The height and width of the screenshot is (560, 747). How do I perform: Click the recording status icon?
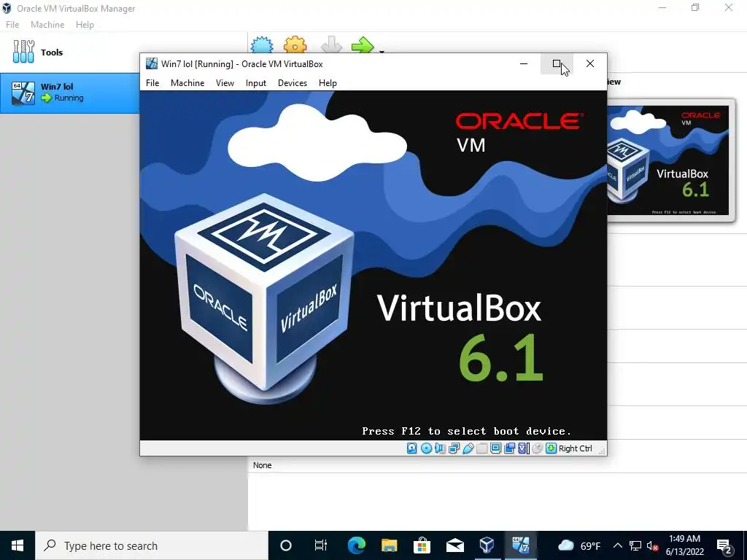[509, 448]
